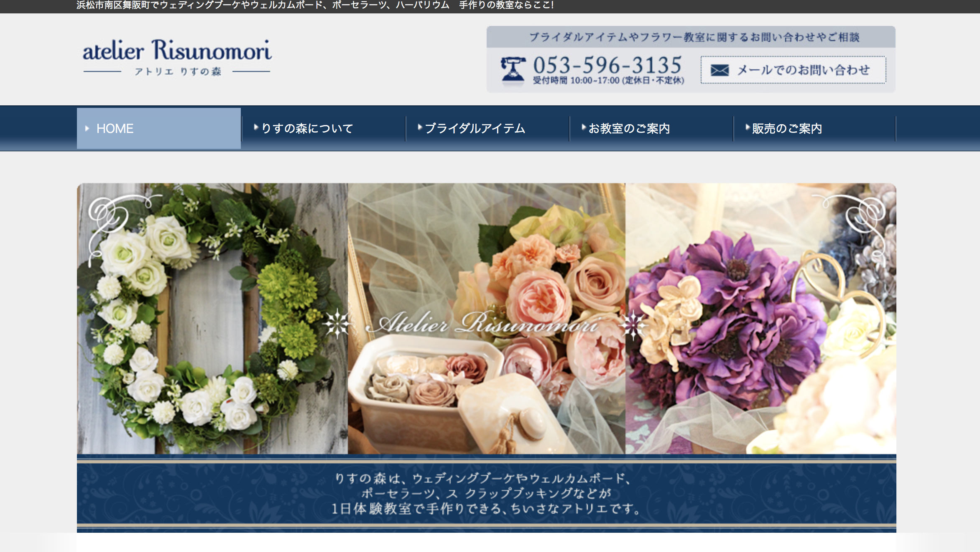
Task: Click phone number 053-596-3135
Action: (607, 65)
